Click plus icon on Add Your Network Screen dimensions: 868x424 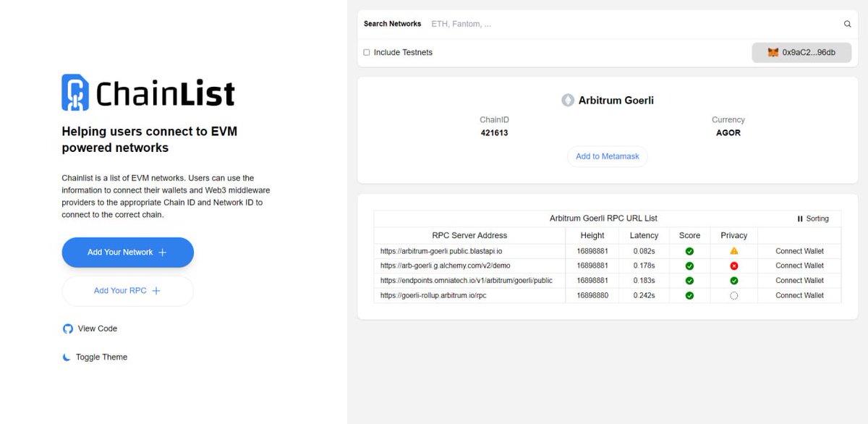162,253
